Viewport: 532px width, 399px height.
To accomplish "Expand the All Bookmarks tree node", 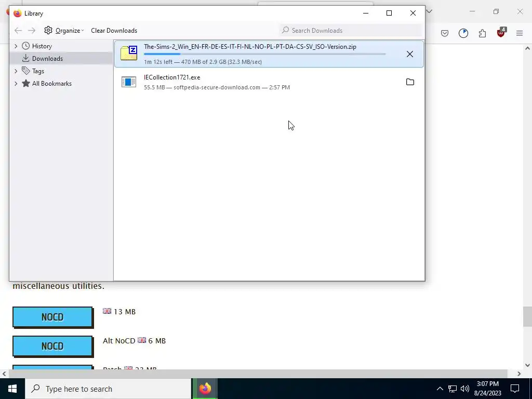I will tap(16, 84).
